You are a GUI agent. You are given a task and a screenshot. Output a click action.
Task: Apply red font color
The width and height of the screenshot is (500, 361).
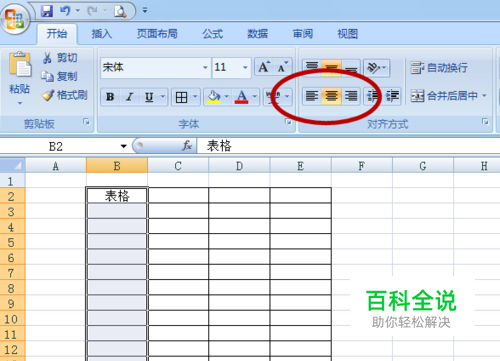tap(241, 97)
